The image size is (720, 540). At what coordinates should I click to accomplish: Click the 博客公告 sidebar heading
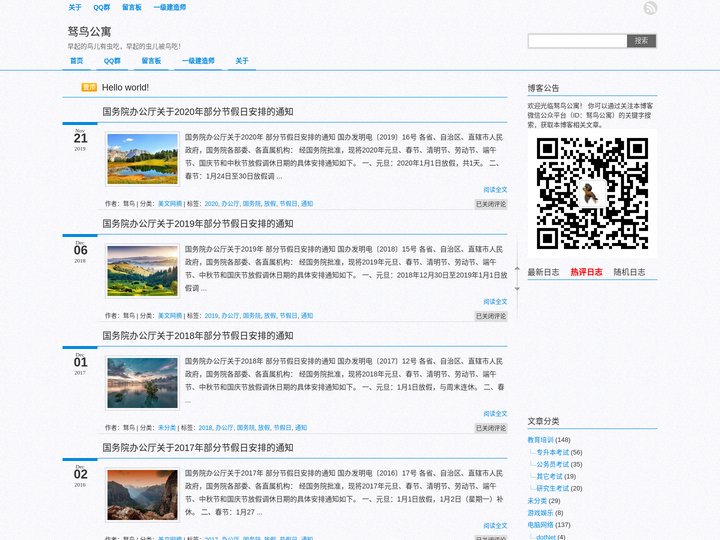tap(543, 88)
